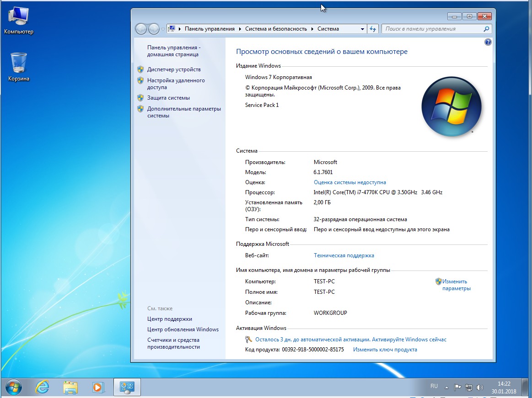Open recent pages dropdown next to navigation arrows
Viewport: 532px width, 398px height.
pyautogui.click(x=163, y=29)
